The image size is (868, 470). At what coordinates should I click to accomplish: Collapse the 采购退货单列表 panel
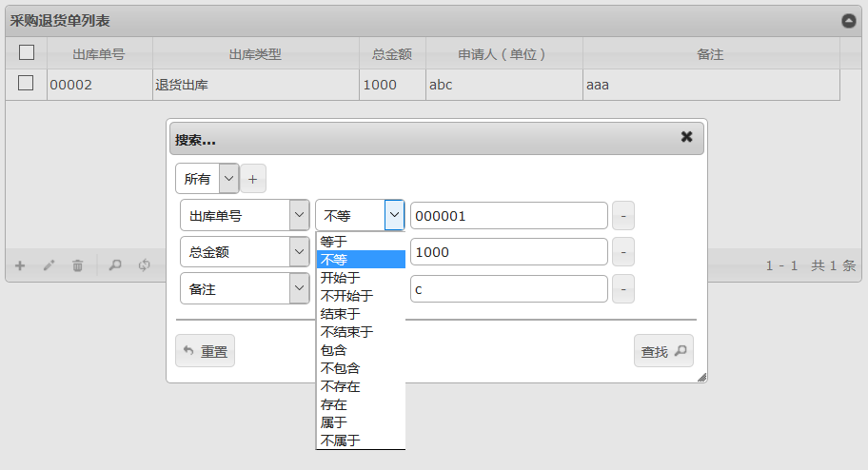tap(848, 21)
